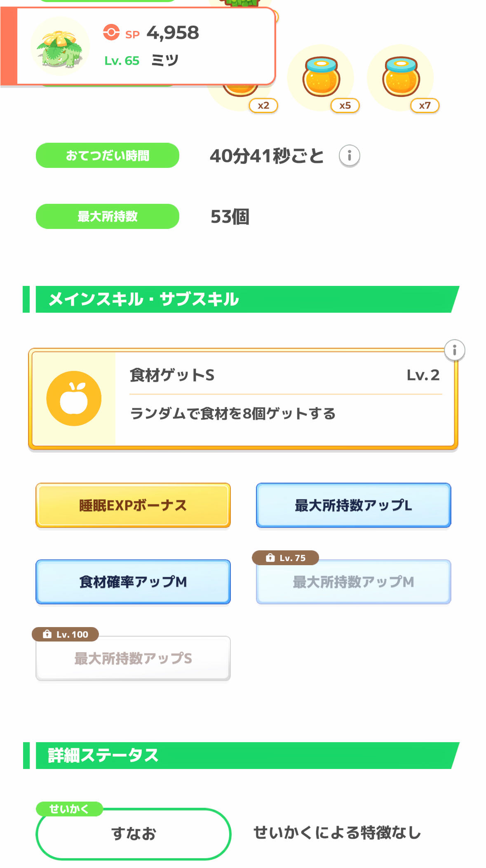Viewport: 486px width, 868px height.
Task: Tap the 最大所持数 green label
Action: [x=108, y=216]
